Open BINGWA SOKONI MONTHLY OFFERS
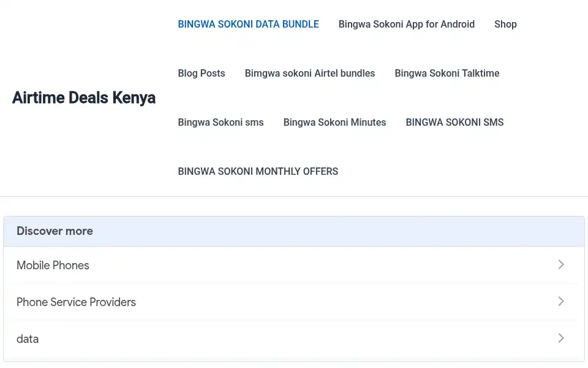588x368 pixels. 258,172
